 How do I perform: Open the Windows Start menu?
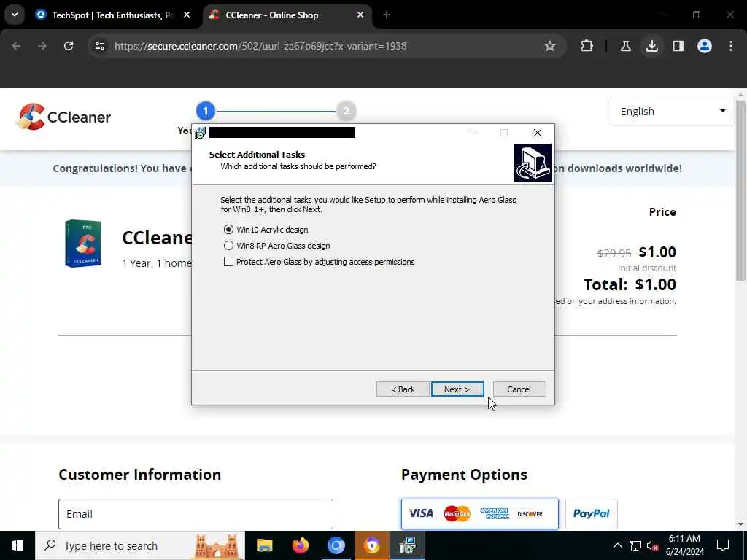[x=18, y=545]
